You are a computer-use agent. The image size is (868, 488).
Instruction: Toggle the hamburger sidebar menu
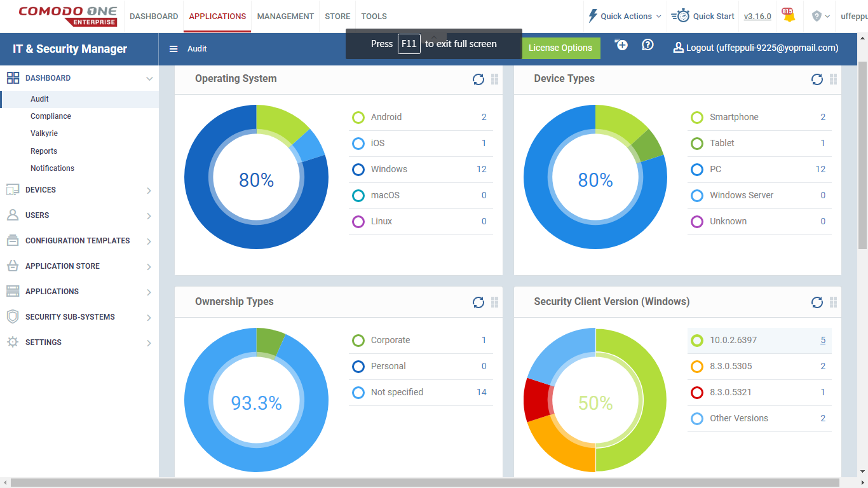pos(173,49)
